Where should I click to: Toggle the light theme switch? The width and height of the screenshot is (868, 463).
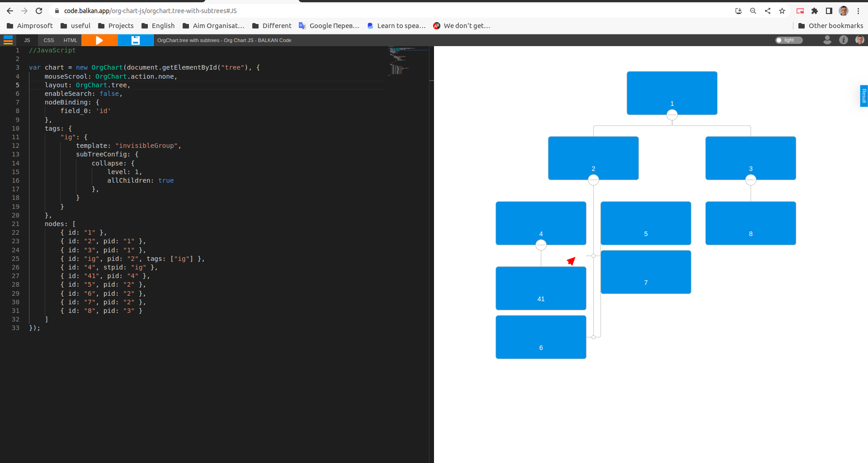point(789,40)
